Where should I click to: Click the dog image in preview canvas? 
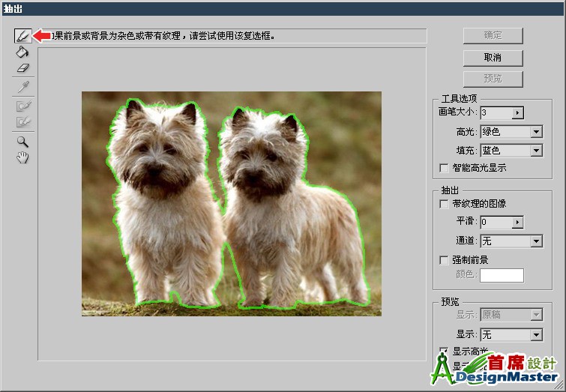coord(232,204)
